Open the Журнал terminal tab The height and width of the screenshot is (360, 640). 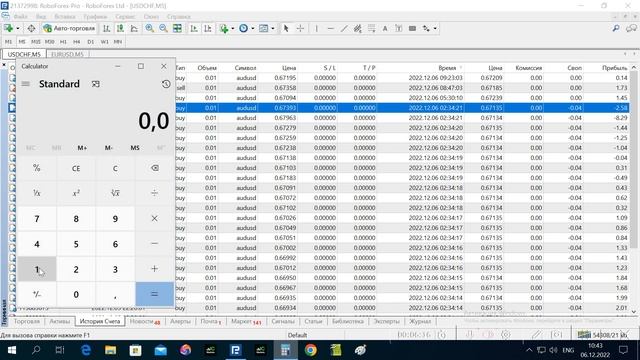(420, 322)
